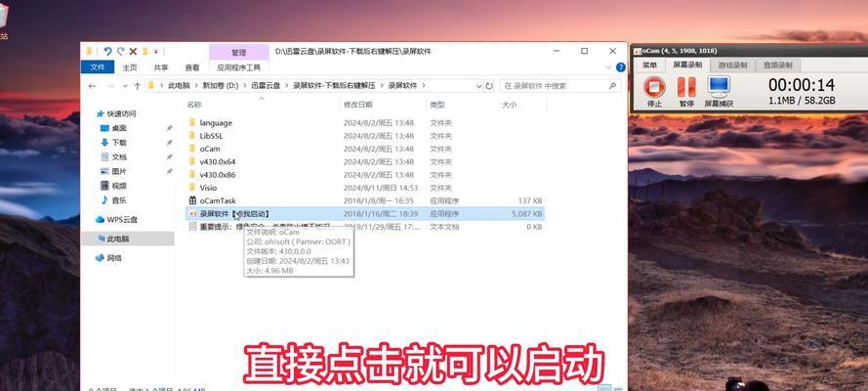Click the 管理 contextual tab header
Viewport: 868px width, 391px height.
pos(238,53)
